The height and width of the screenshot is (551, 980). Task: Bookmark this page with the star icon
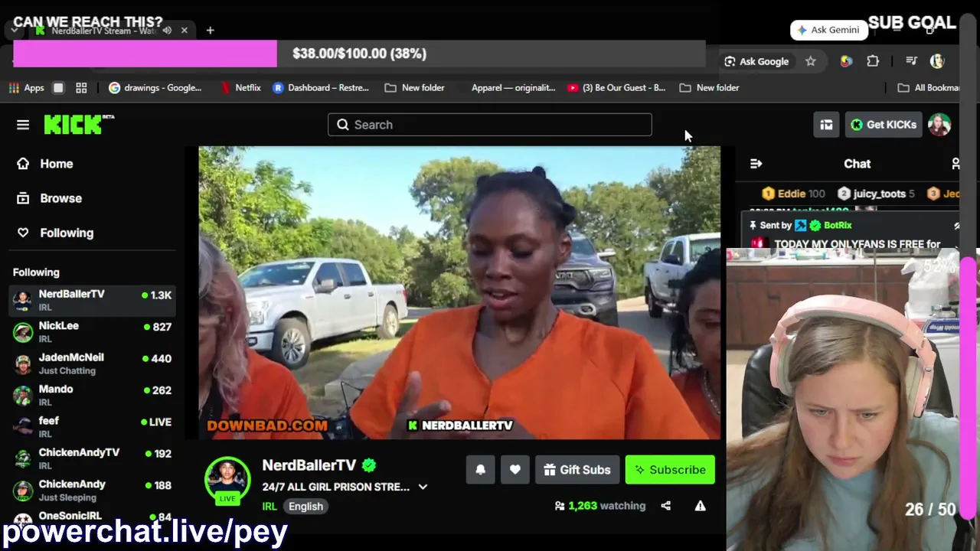tap(811, 61)
